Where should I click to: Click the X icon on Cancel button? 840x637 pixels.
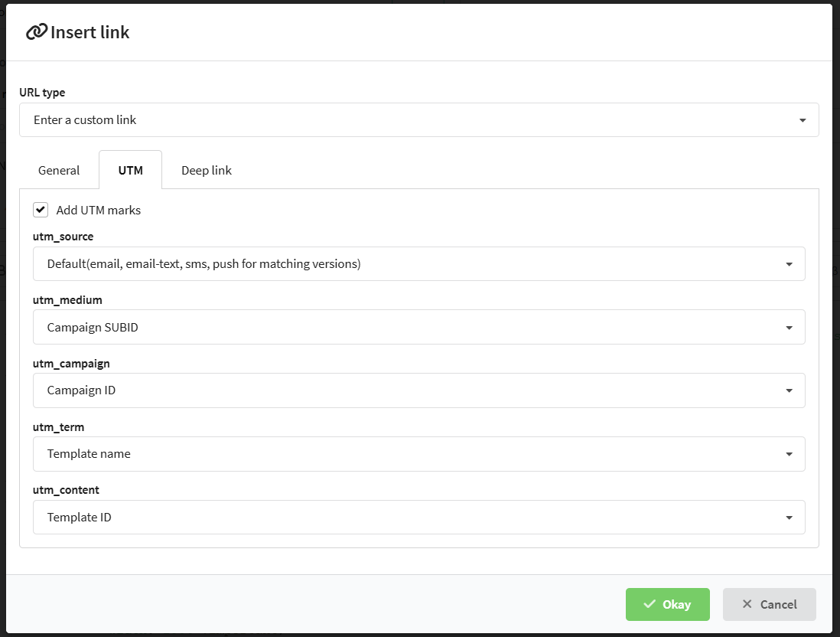(x=747, y=604)
